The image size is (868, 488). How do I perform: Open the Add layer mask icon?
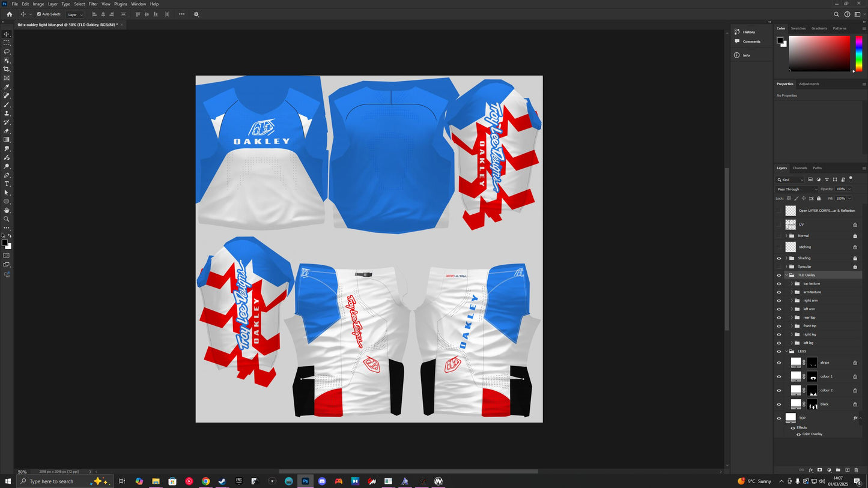820,470
